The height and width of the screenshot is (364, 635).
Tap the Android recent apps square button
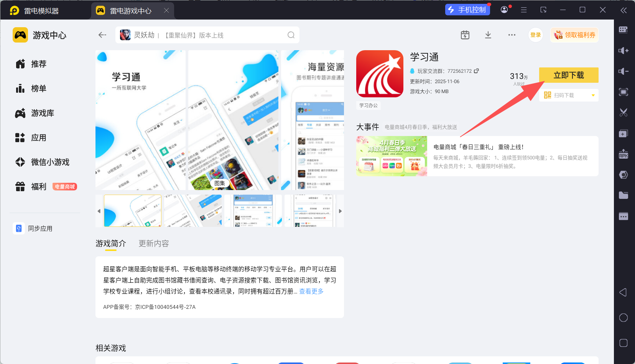[x=623, y=343]
